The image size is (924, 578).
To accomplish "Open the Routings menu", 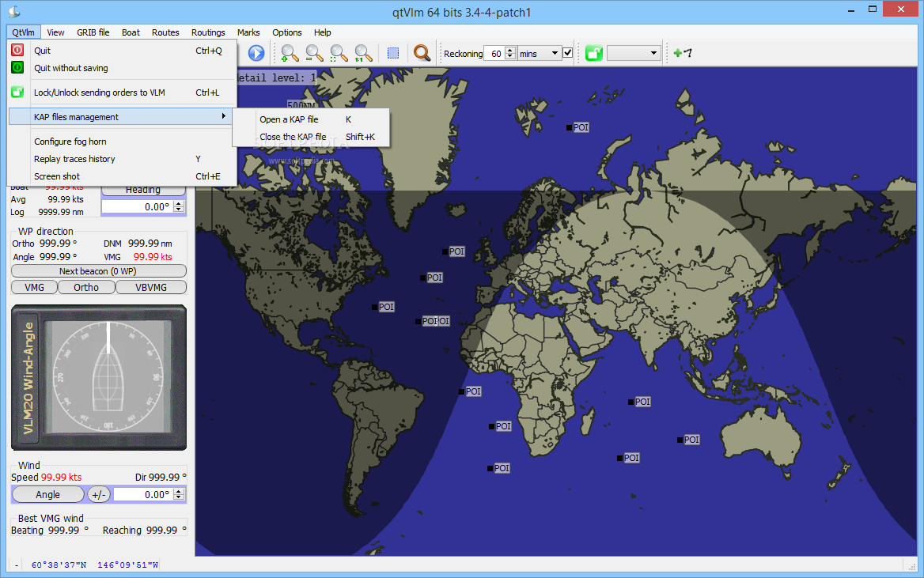I will (x=208, y=32).
